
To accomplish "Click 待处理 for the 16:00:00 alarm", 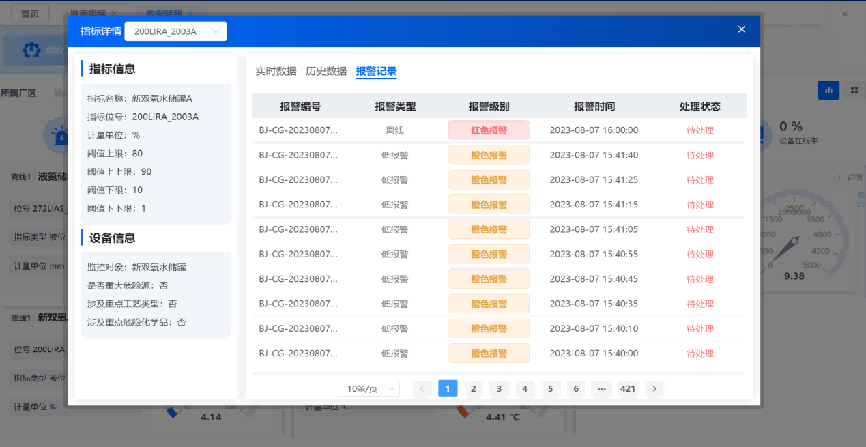I will [700, 131].
